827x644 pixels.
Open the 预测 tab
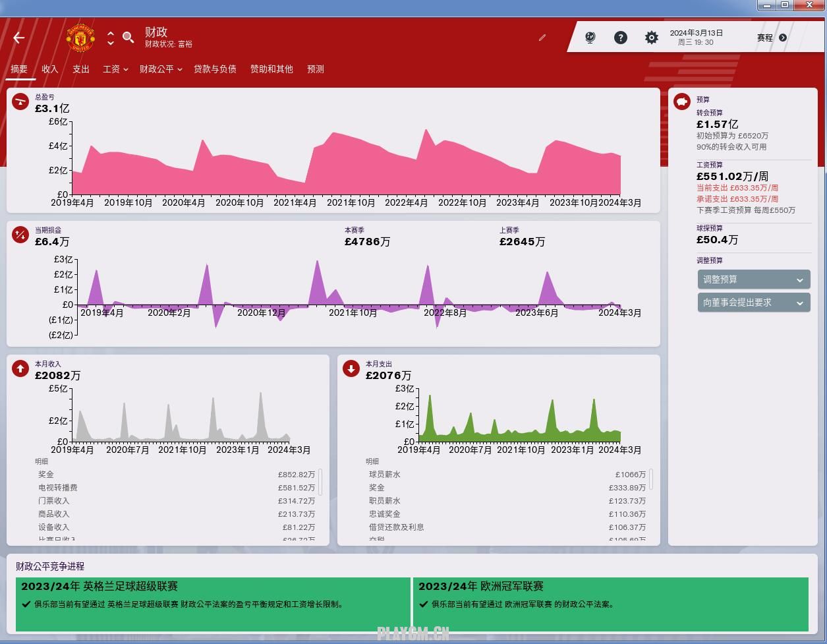click(316, 69)
